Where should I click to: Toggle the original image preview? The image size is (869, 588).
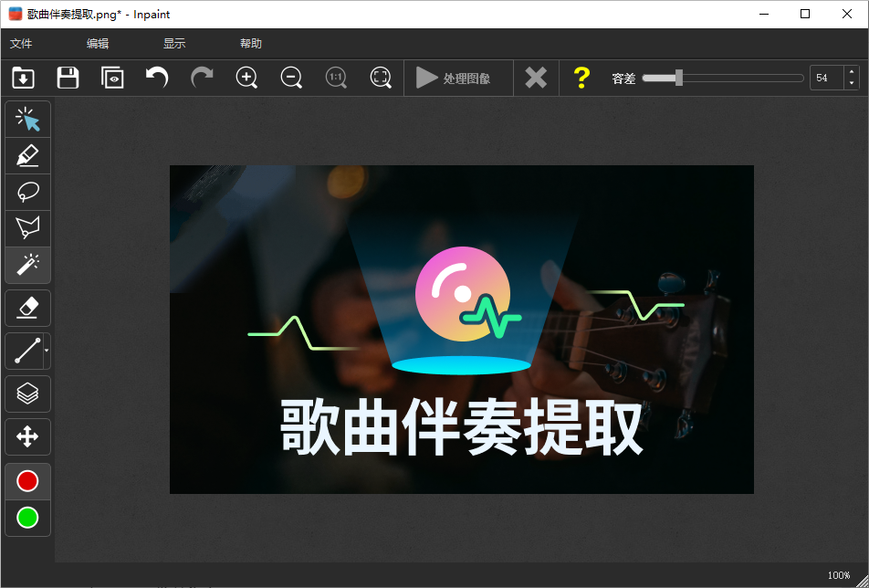click(112, 78)
